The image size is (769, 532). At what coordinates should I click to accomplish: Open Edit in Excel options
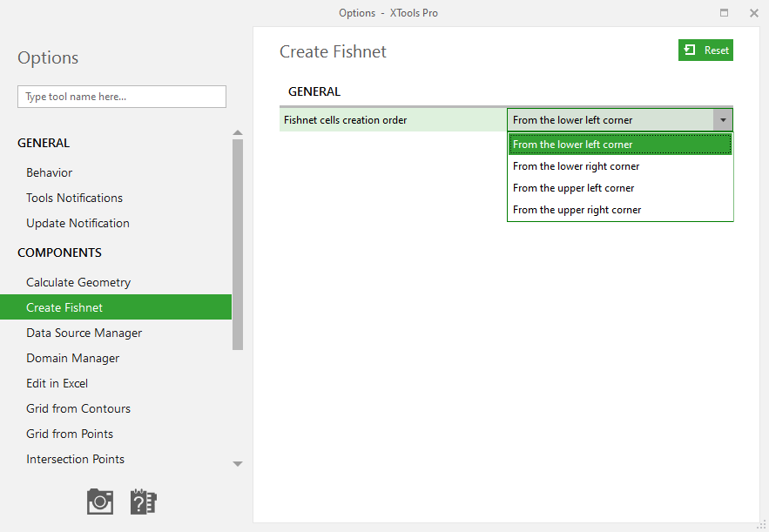point(57,383)
